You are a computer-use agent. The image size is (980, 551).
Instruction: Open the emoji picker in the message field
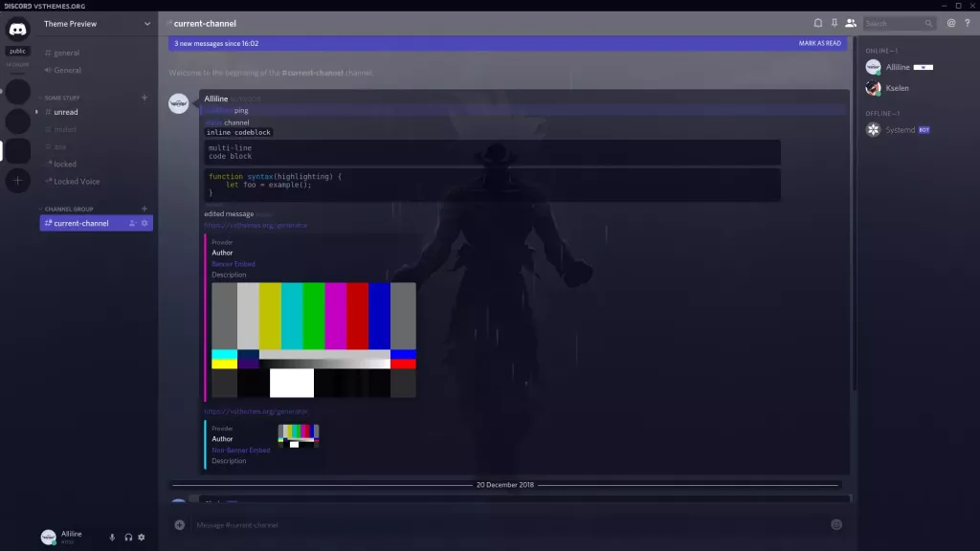pos(835,524)
